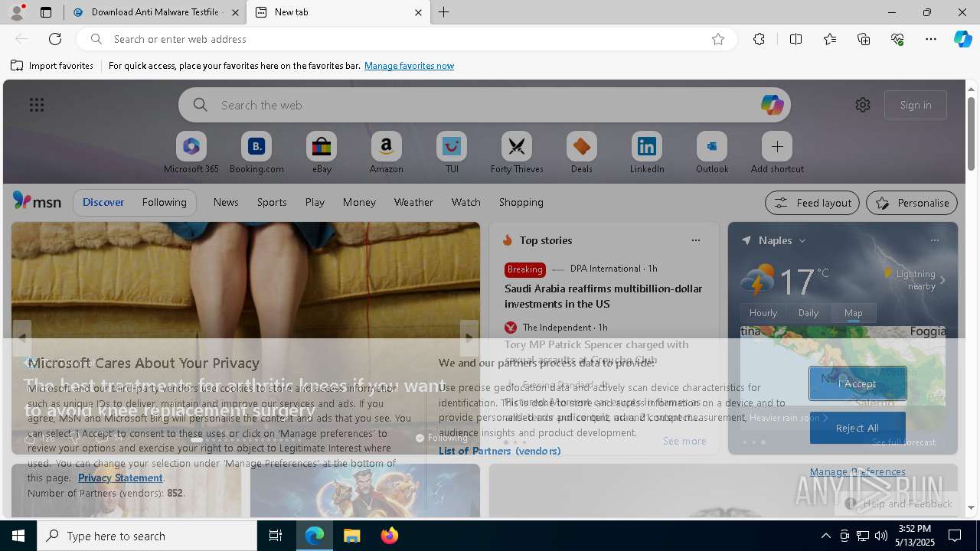Focus the browser address bar
This screenshot has width=980, height=551.
(406, 39)
